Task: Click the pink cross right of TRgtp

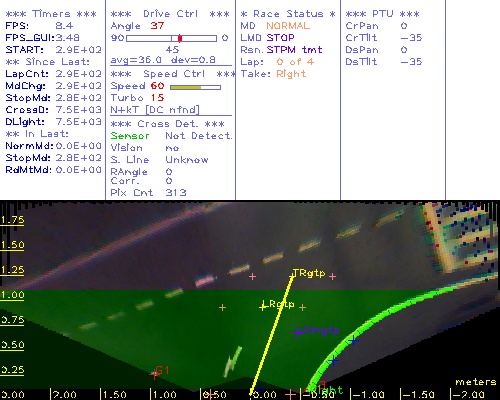Action: [x=332, y=276]
